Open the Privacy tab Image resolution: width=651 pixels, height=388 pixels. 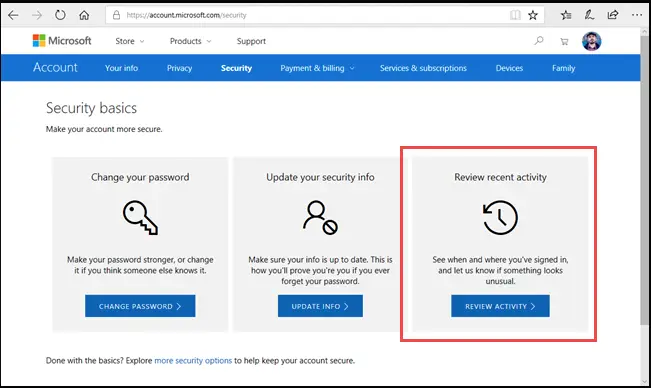(179, 68)
